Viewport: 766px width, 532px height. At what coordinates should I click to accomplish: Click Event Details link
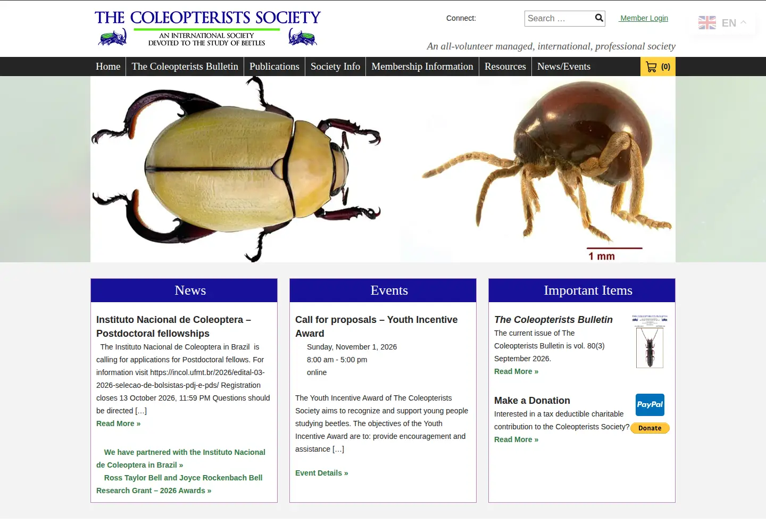point(322,473)
